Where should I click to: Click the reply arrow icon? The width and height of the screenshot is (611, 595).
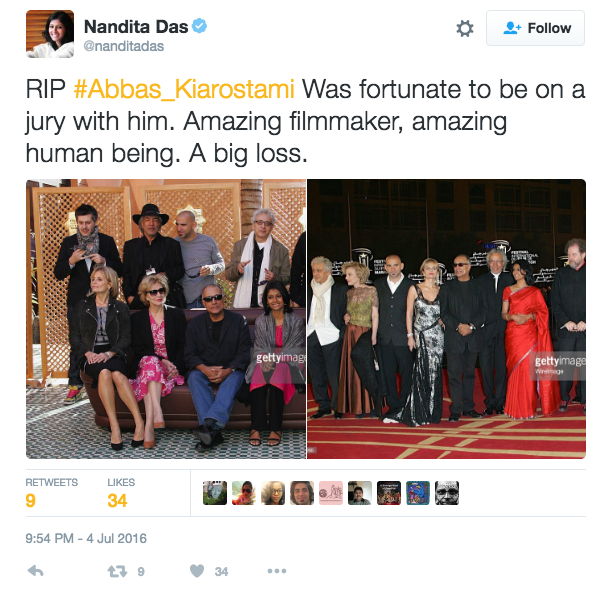click(x=35, y=571)
